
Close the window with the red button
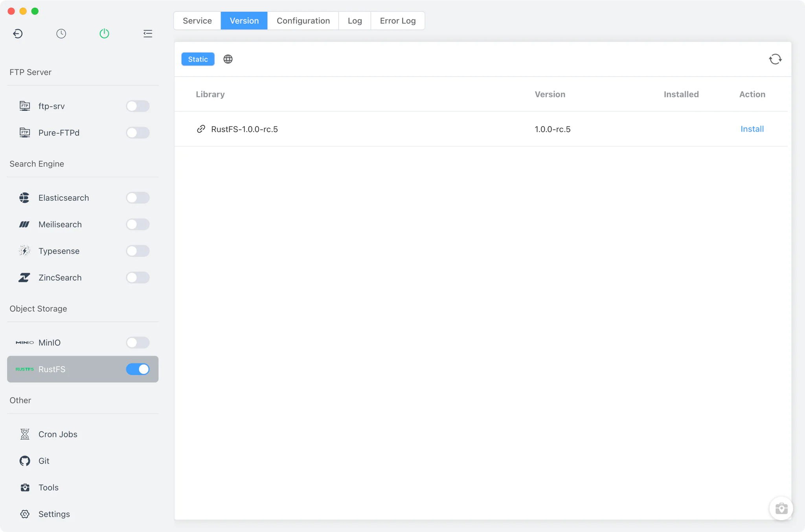11,11
